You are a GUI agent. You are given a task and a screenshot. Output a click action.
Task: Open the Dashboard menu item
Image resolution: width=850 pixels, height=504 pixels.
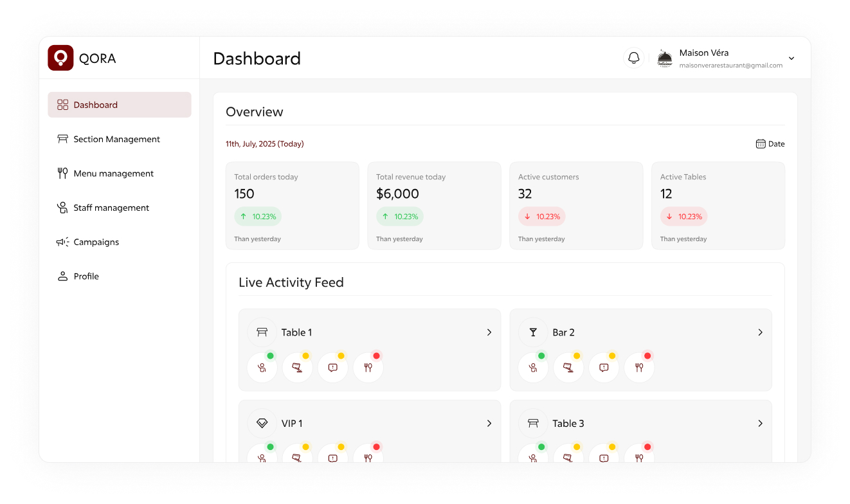coord(120,105)
